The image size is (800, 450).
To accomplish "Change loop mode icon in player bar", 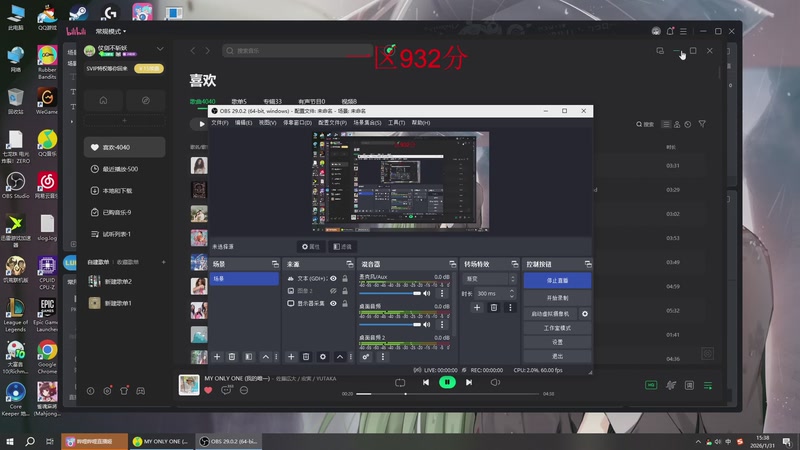I will pos(400,382).
